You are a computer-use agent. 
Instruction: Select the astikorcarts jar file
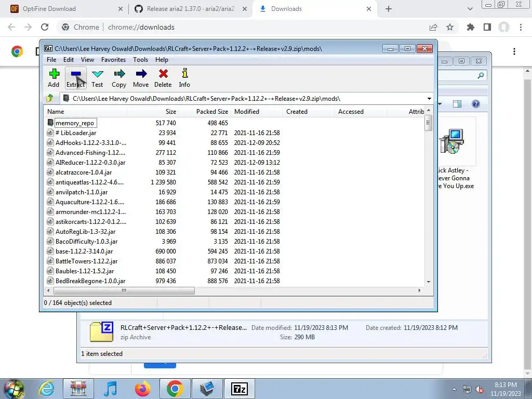click(91, 221)
